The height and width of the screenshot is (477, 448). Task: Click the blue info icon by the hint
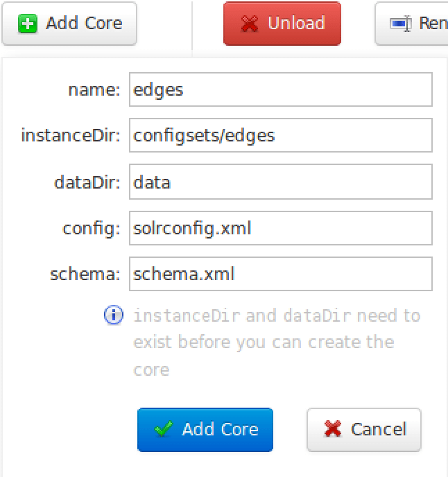coord(114,315)
